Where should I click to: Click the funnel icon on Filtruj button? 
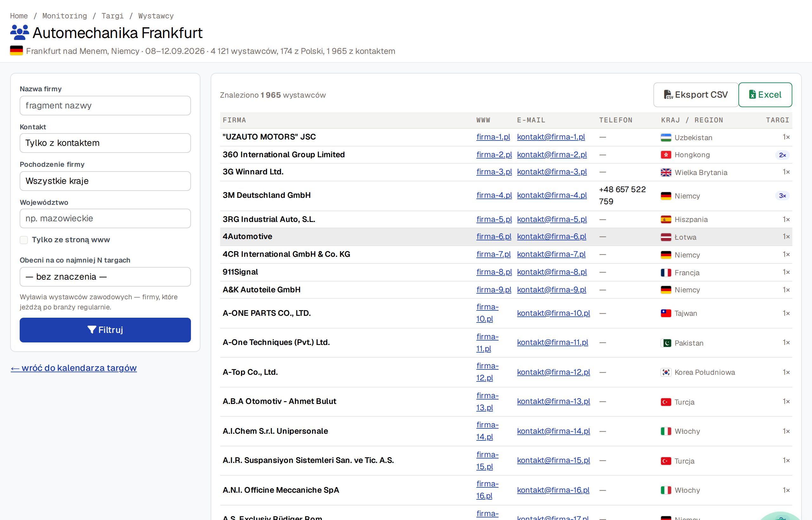pos(92,330)
